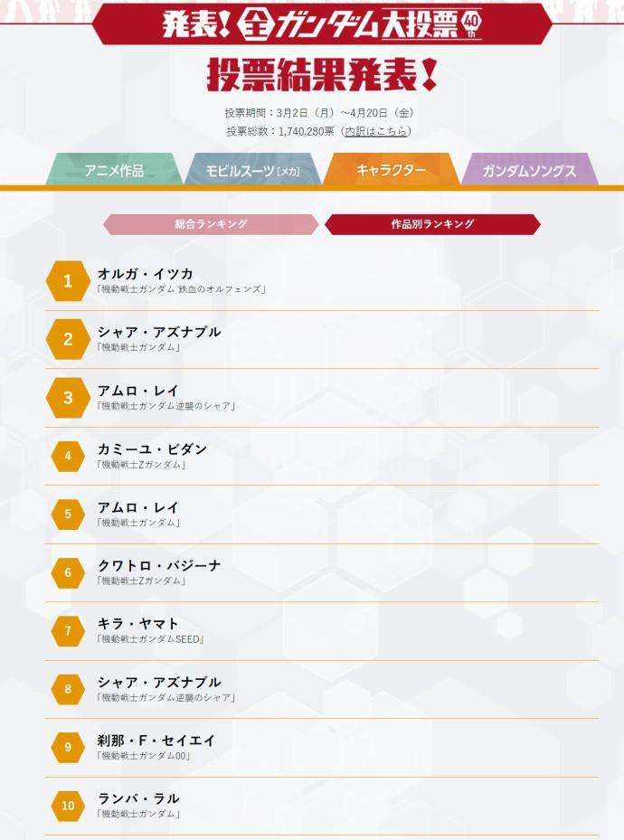Click the rank 7 hexagon badge
Image resolution: width=624 pixels, height=840 pixels.
[x=68, y=631]
